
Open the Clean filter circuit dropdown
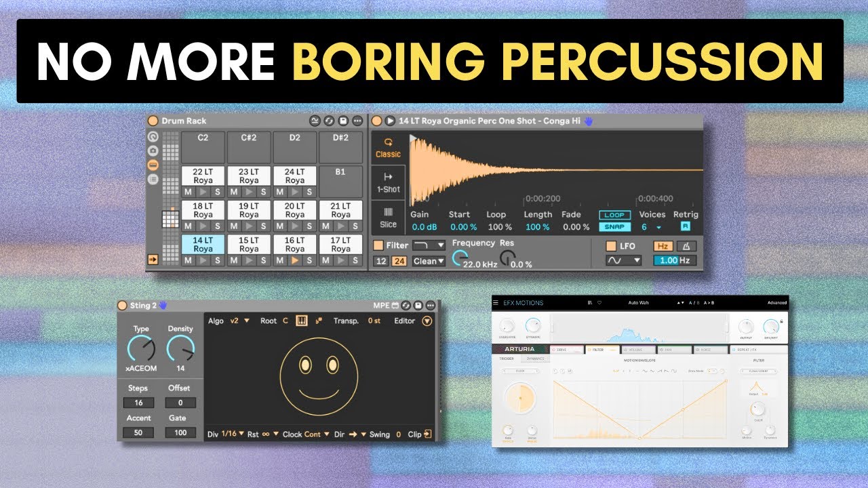[429, 261]
